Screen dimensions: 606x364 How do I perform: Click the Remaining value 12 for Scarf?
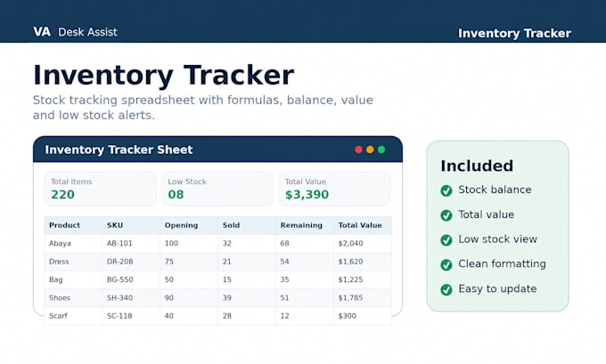coord(284,316)
